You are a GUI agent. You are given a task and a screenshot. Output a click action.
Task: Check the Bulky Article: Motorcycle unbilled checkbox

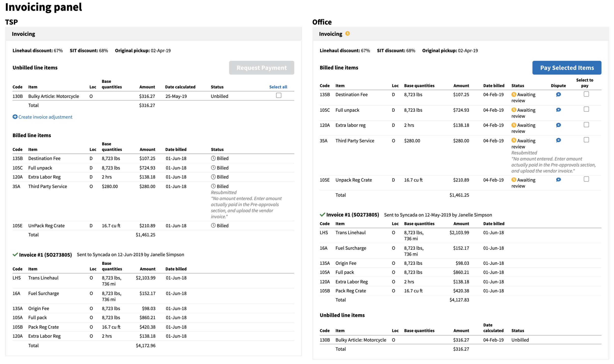[x=279, y=96]
